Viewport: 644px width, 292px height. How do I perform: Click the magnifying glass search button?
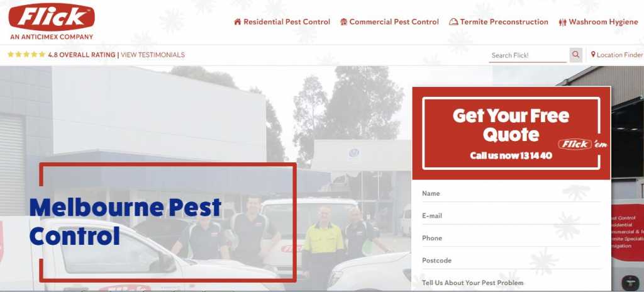pos(576,55)
